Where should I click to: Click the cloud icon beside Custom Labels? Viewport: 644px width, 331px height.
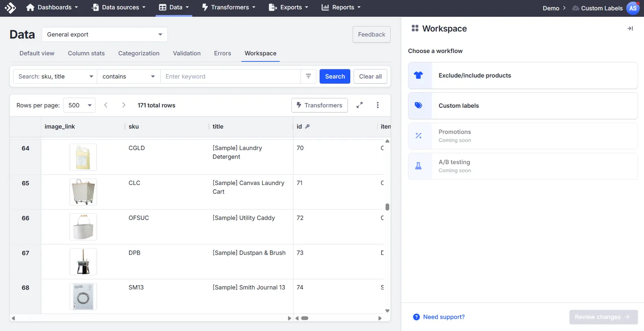576,8
